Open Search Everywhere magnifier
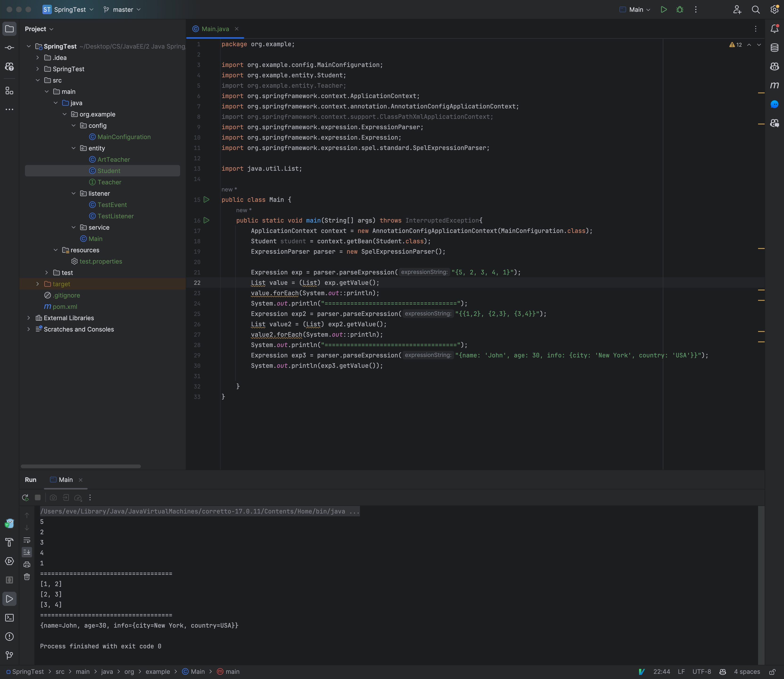784x679 pixels. coord(755,9)
